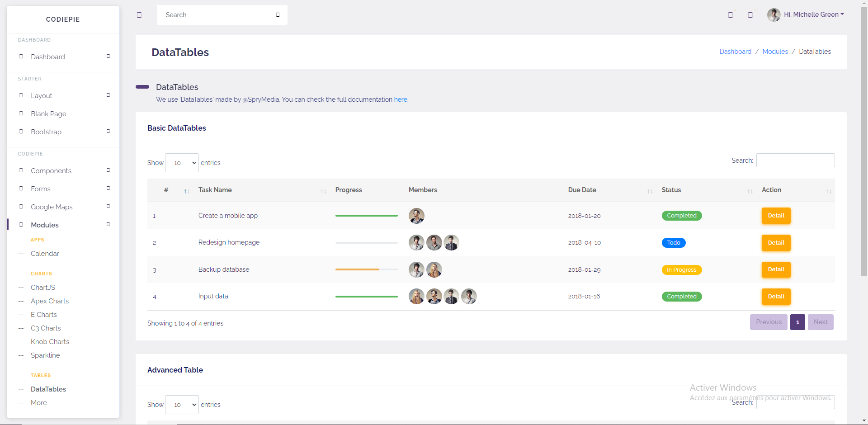The height and width of the screenshot is (425, 868).
Task: Click the Google Maps sidebar icon
Action: point(21,207)
